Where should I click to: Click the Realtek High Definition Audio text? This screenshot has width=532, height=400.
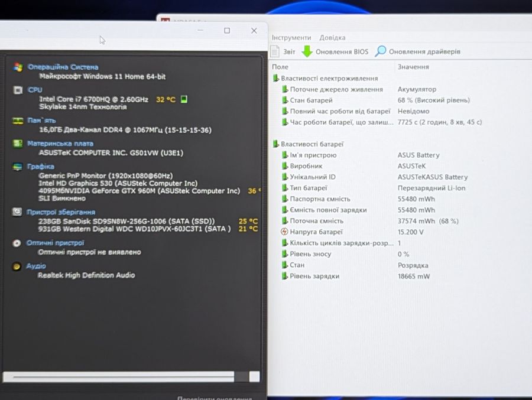(x=86, y=275)
